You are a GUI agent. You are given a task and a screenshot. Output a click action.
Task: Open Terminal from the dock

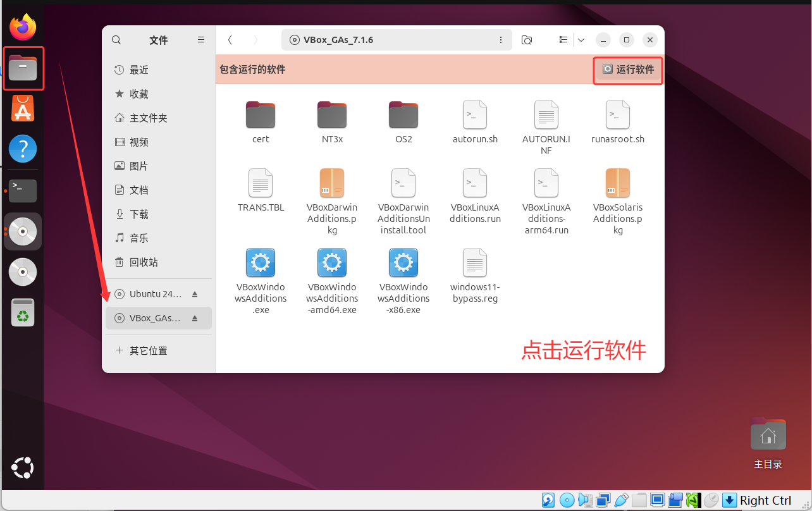[23, 190]
